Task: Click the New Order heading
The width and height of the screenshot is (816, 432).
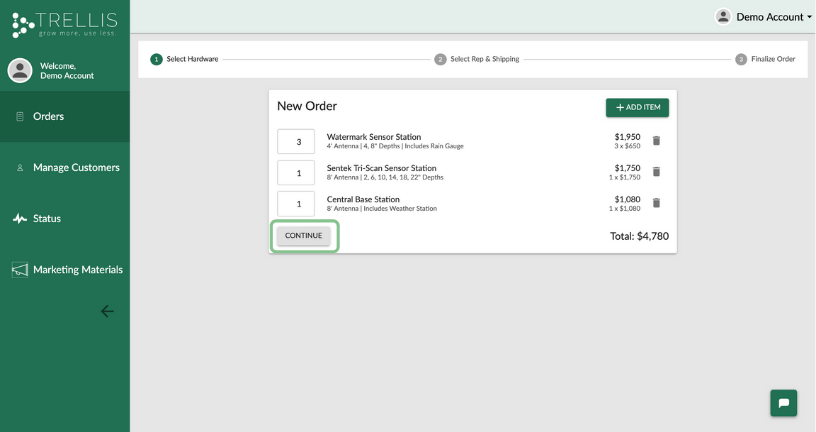Action: pyautogui.click(x=307, y=106)
